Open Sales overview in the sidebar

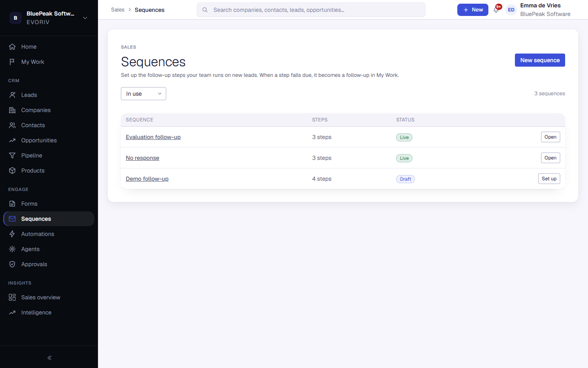(49, 297)
